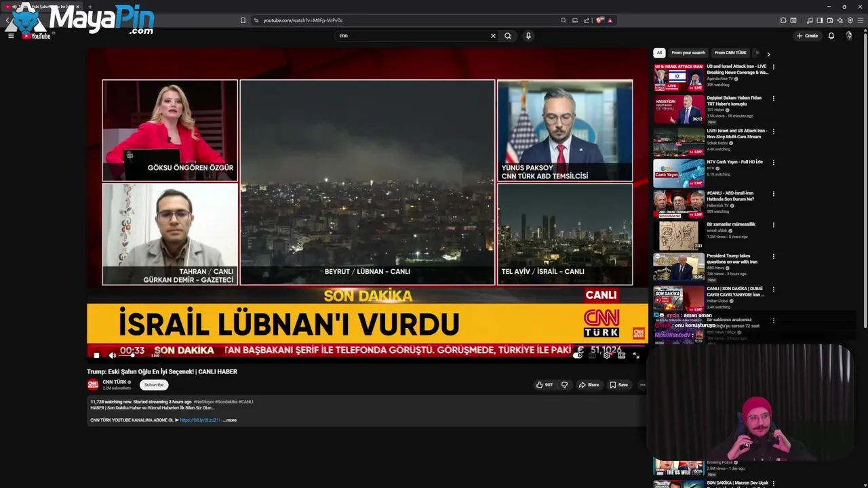Open the browser zoom magnifier icon in address bar
This screenshot has width=868, height=488.
[563, 20]
